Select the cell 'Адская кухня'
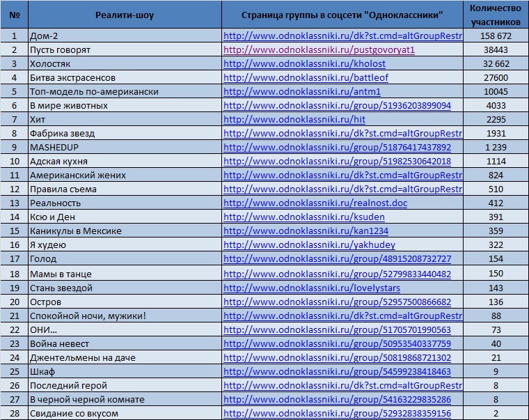The height and width of the screenshot is (420, 529). 125,162
